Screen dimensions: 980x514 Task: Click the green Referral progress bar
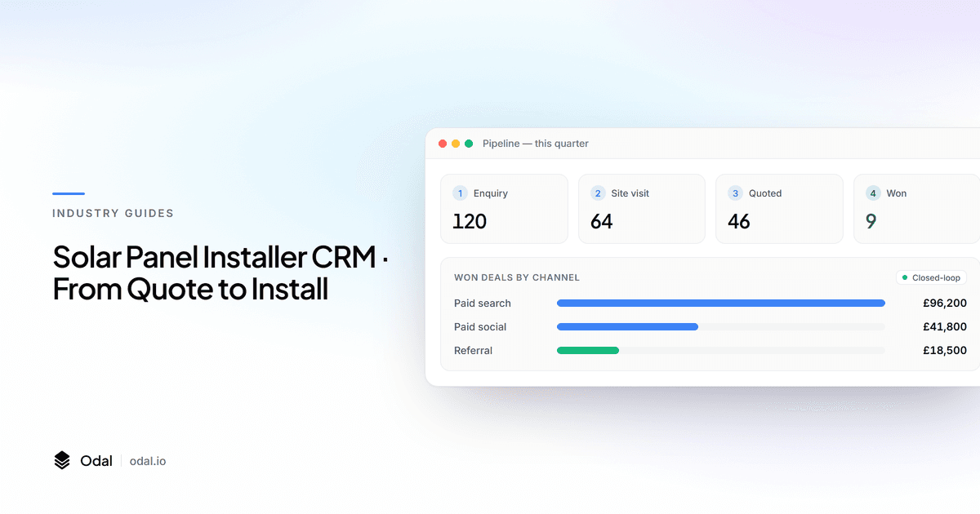588,351
